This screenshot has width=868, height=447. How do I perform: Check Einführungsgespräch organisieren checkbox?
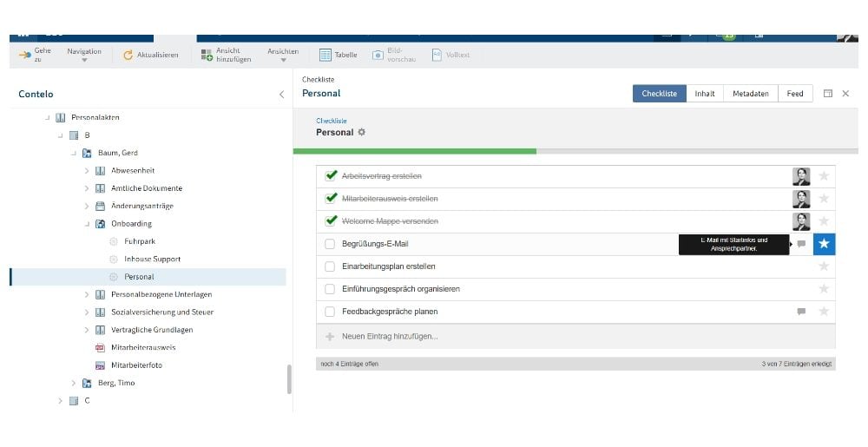[x=330, y=289]
